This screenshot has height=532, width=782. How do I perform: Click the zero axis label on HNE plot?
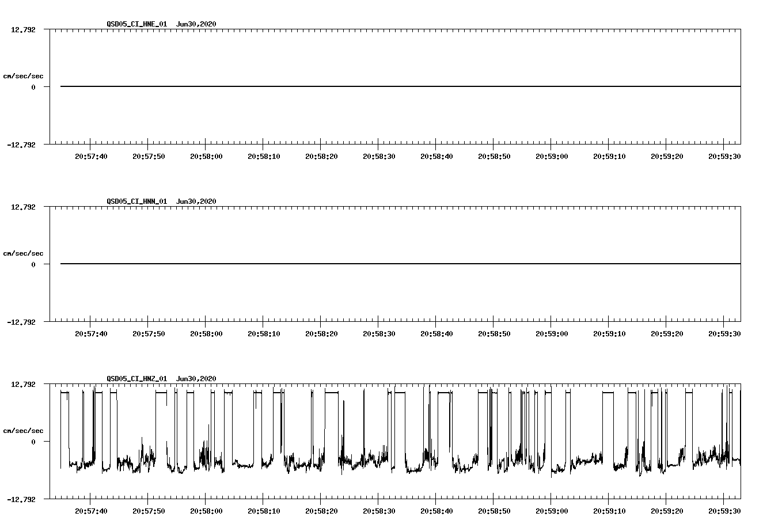tap(33, 88)
